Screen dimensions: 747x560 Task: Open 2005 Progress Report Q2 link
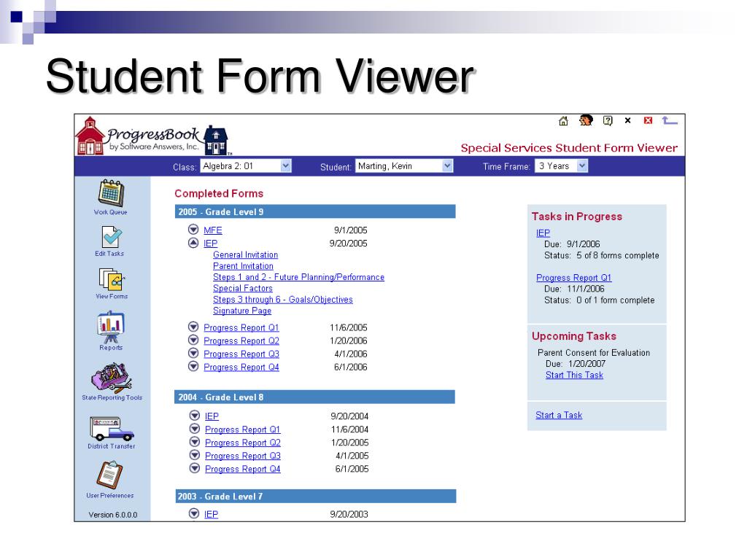(241, 341)
